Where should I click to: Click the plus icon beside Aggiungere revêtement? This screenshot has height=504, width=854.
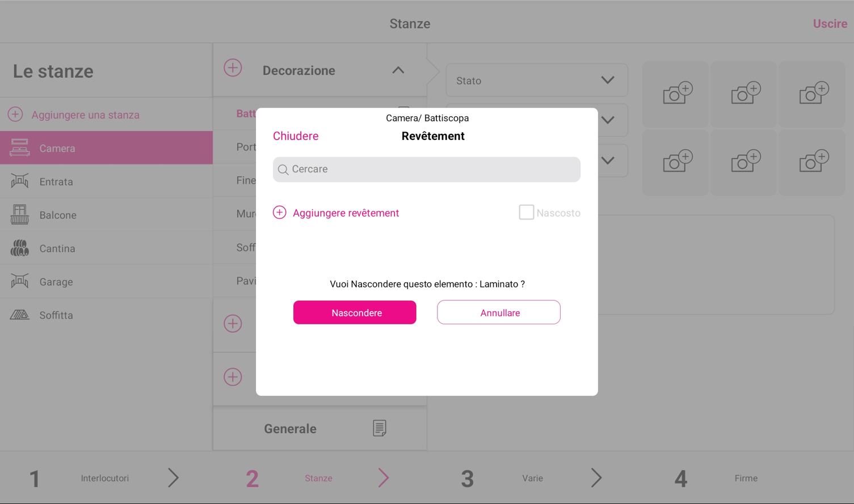[279, 213]
